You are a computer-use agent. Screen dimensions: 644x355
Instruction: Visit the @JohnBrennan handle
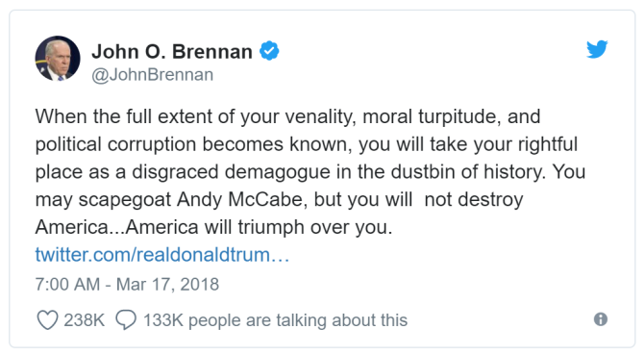(153, 75)
